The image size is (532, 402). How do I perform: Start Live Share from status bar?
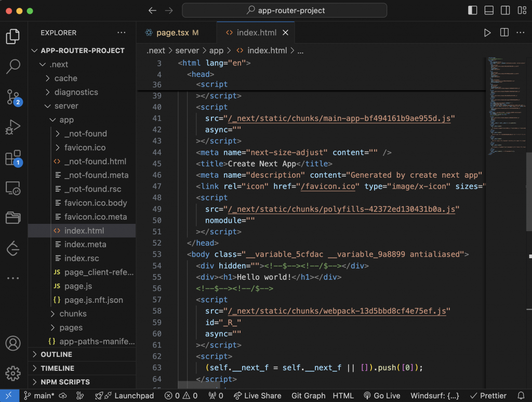[258, 396]
